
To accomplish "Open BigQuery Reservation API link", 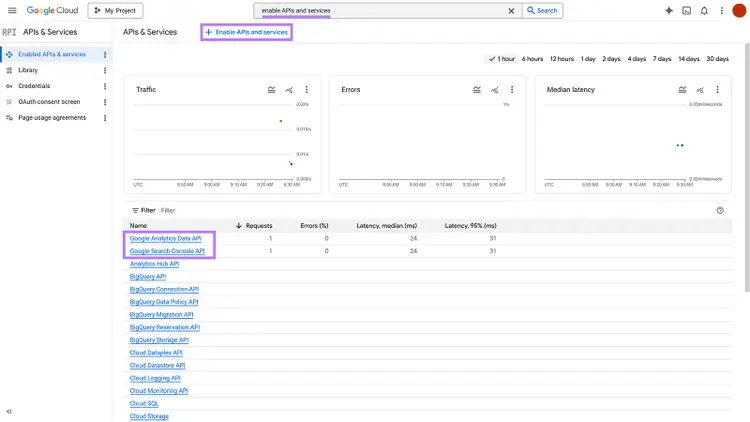I will [165, 327].
